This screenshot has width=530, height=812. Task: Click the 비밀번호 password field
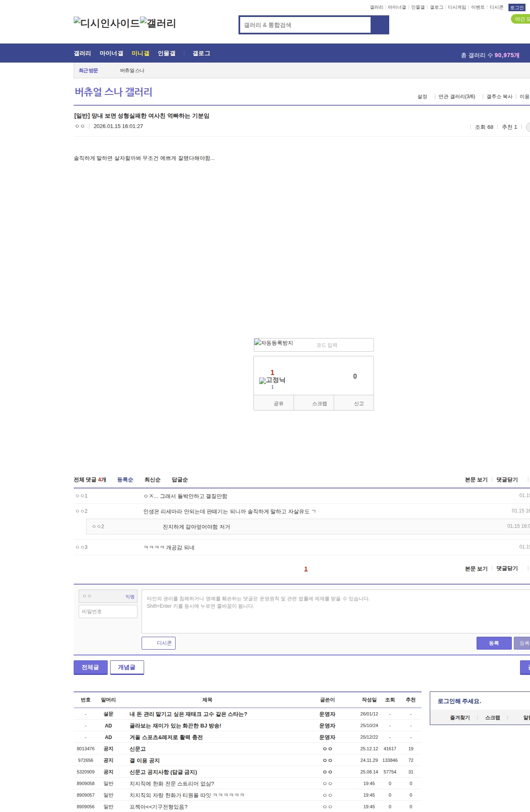pos(108,611)
